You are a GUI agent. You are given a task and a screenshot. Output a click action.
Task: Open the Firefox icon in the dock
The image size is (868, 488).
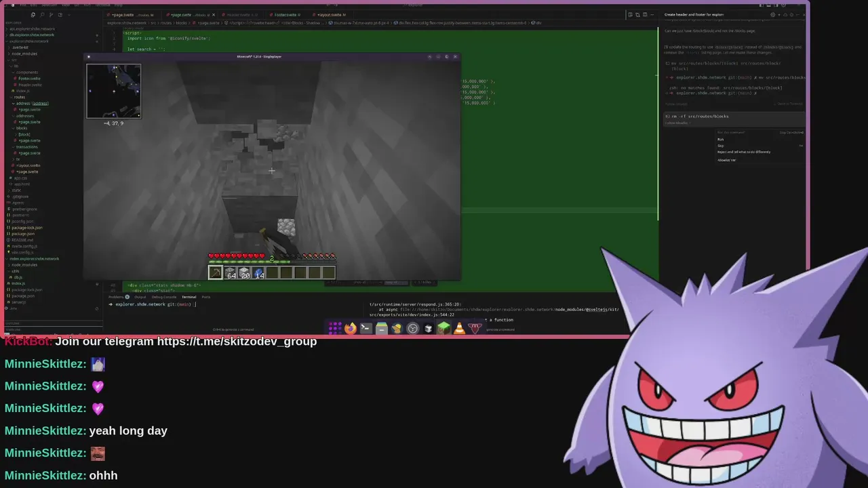coord(350,329)
